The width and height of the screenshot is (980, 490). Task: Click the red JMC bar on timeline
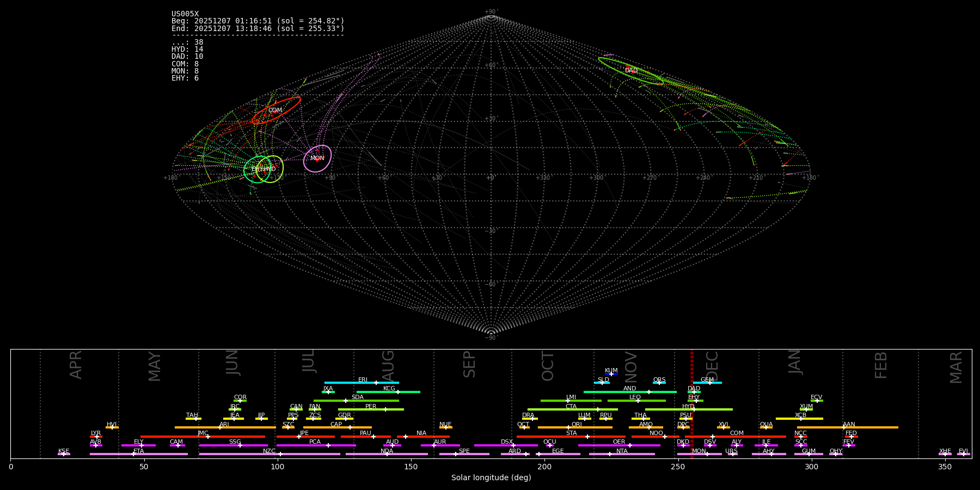203,437
